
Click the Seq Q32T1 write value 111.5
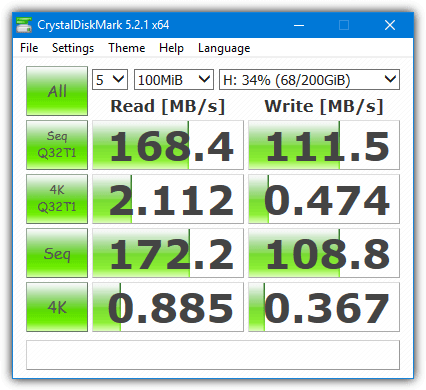point(324,145)
